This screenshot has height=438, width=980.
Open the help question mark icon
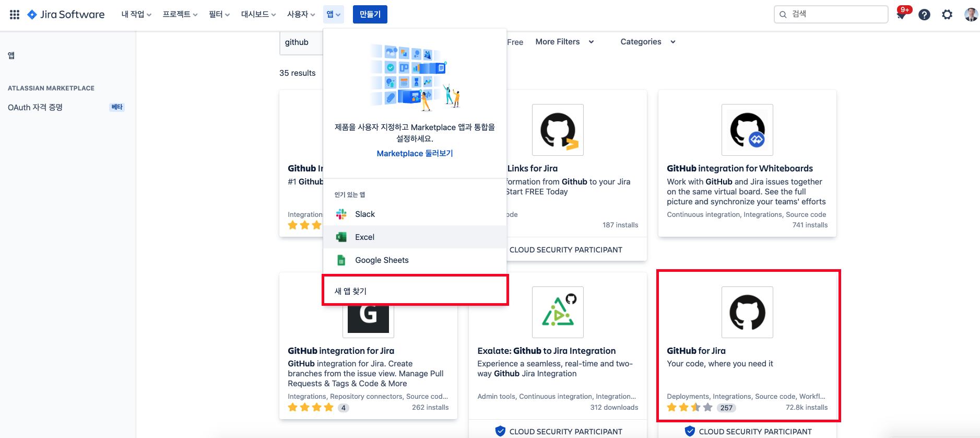(924, 15)
